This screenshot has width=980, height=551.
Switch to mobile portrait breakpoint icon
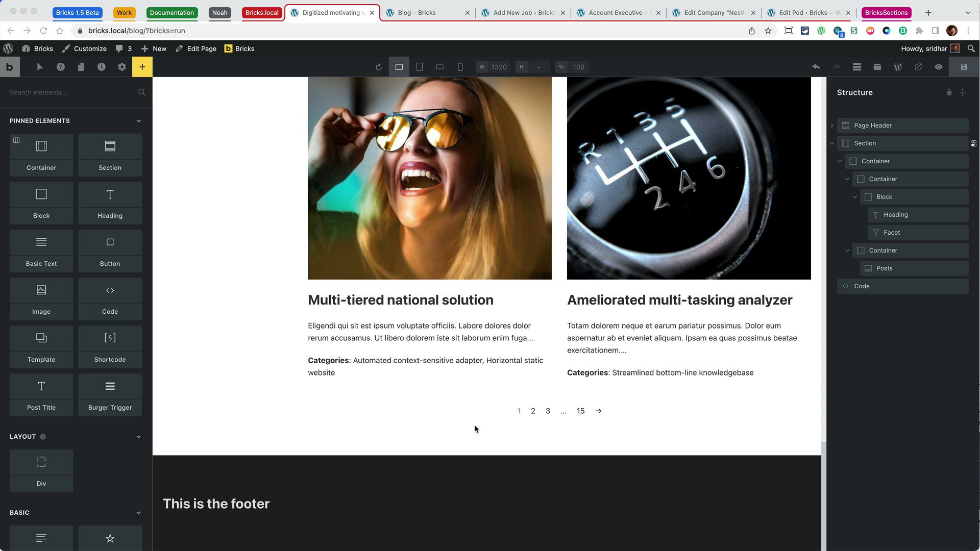[x=460, y=67]
